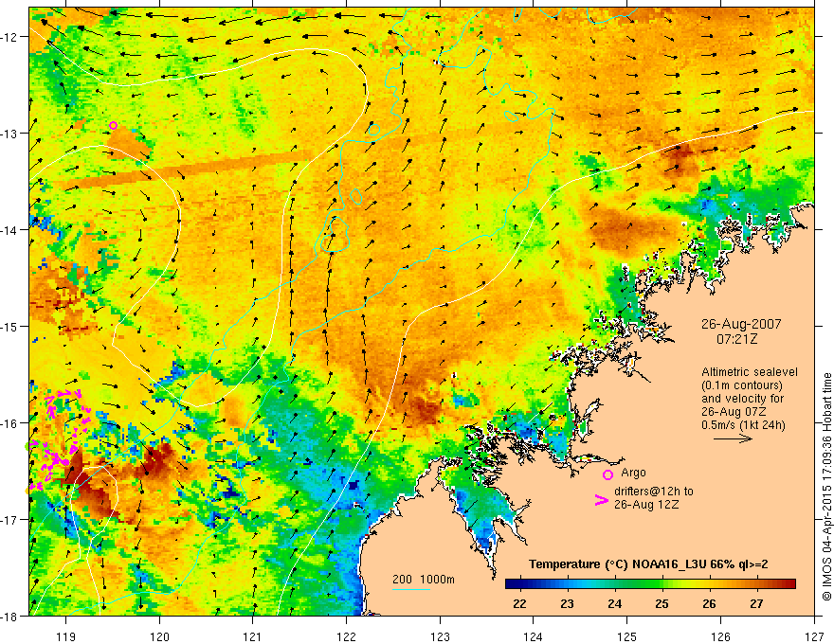The image size is (834, 644).
Task: Click the '23' colour bar tick label
Action: click(x=567, y=603)
